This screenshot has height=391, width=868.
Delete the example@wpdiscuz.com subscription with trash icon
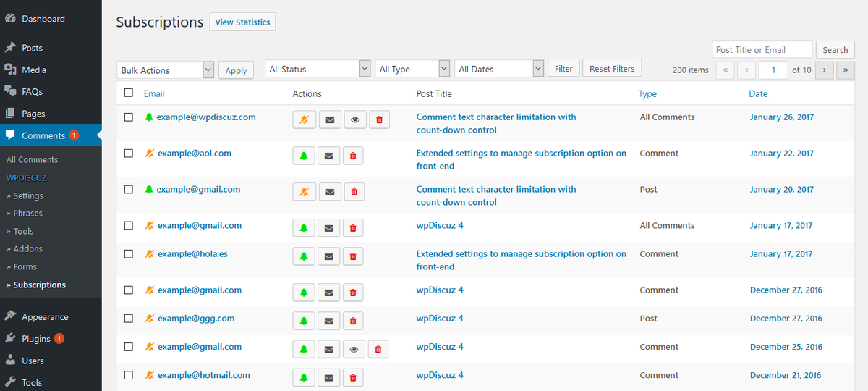tap(380, 120)
